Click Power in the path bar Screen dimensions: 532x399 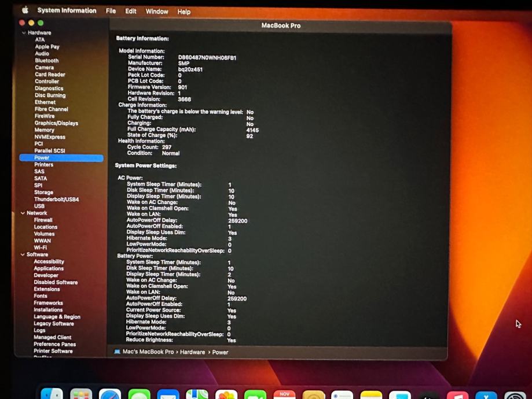(x=220, y=353)
